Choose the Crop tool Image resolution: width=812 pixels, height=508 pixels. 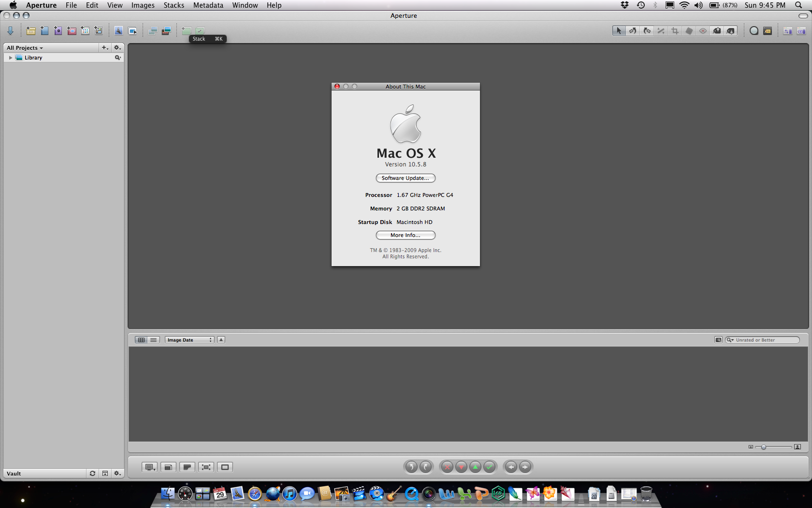click(x=675, y=31)
